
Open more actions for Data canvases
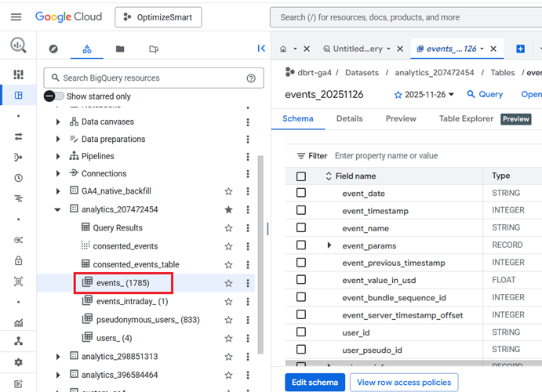click(x=248, y=122)
